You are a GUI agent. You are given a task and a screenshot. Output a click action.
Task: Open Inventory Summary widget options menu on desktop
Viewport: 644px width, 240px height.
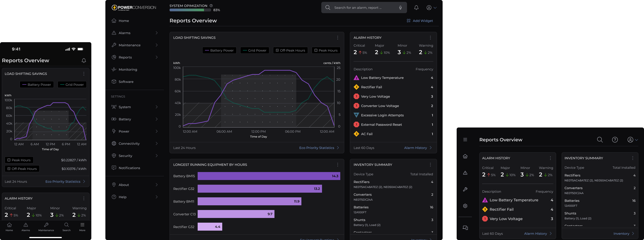click(430, 165)
